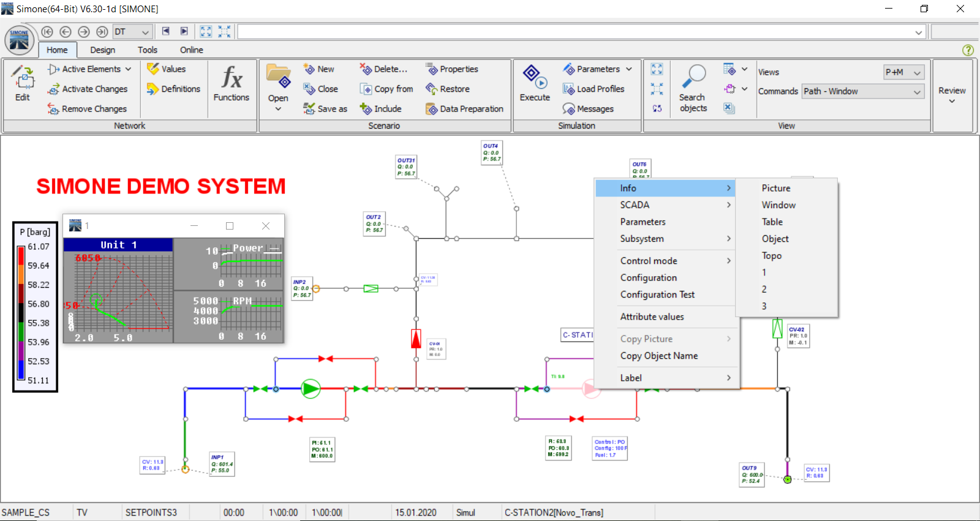This screenshot has height=521, width=980.
Task: Click the close all windows icon in View group
Action: [x=728, y=108]
